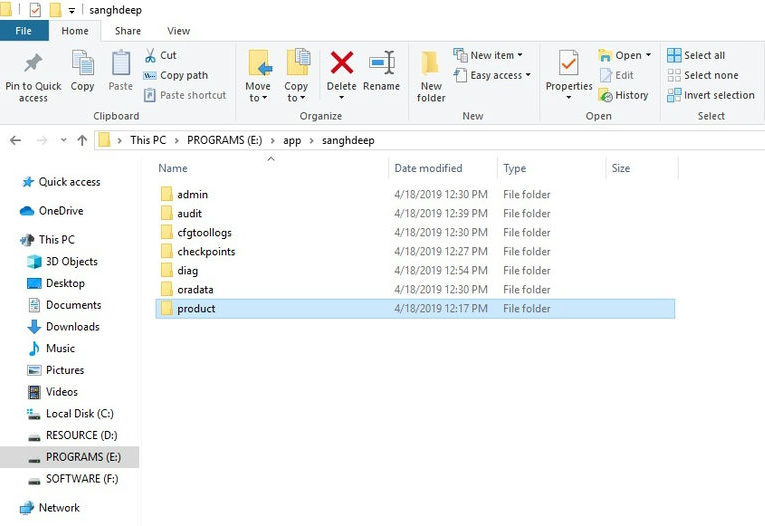Viewport: 765px width, 526px height.
Task: Go up one folder level arrow
Action: [82, 141]
